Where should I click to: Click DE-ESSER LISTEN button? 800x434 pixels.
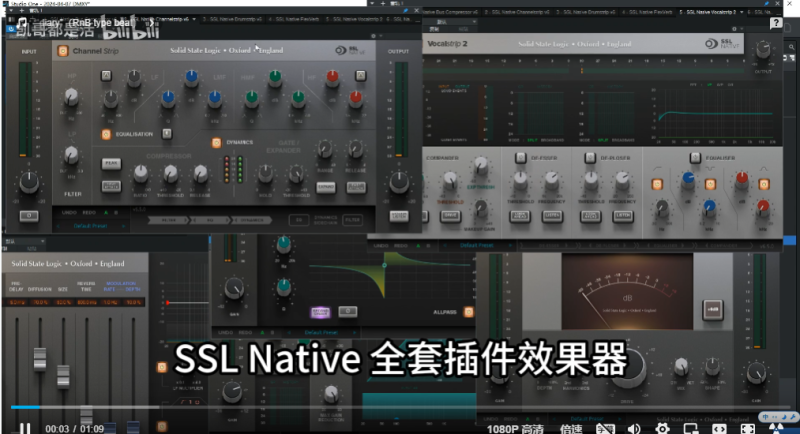553,216
